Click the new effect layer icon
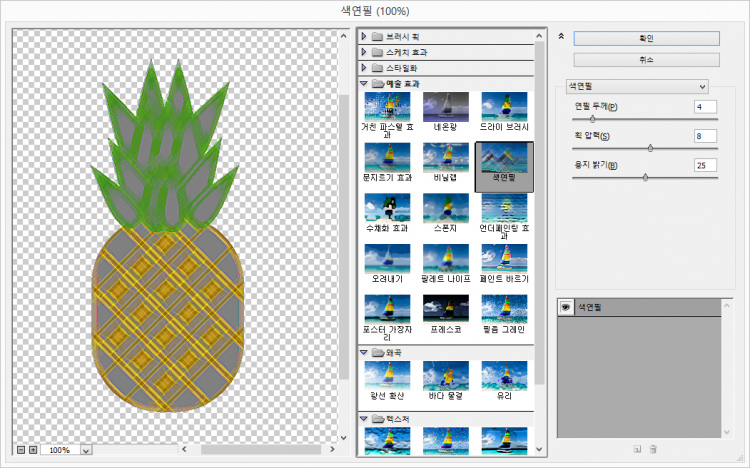The image size is (750, 468). pos(637,449)
